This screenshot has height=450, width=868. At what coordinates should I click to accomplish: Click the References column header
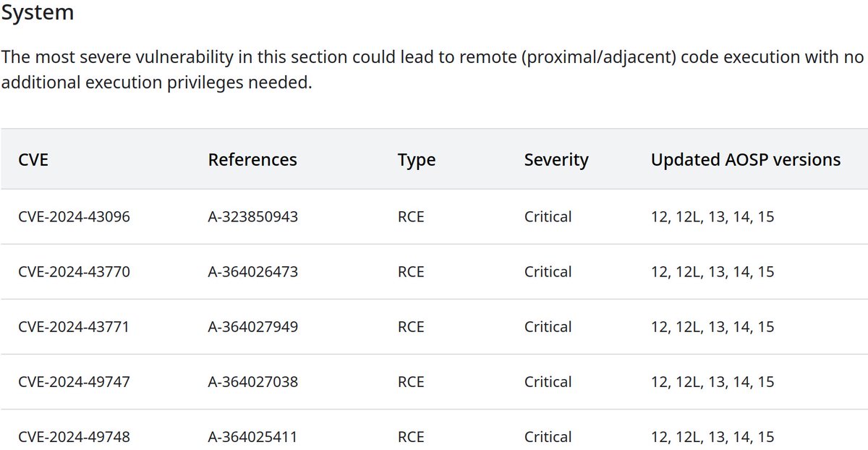(252, 159)
